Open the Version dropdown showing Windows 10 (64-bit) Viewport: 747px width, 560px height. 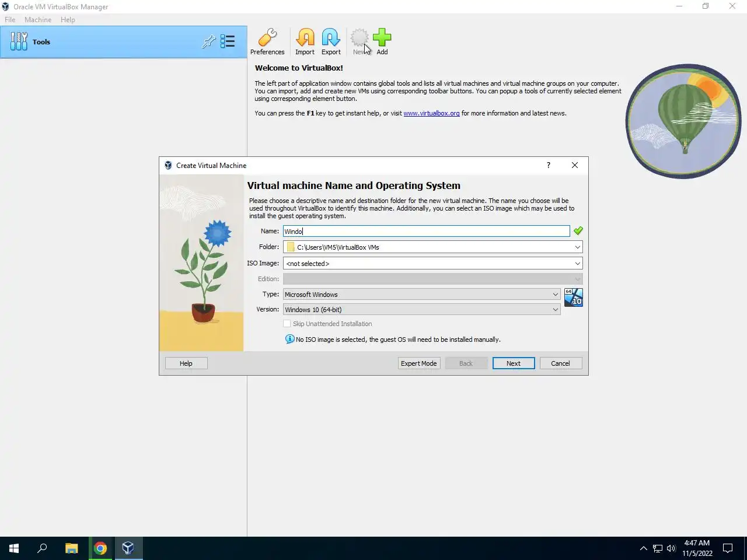(421, 310)
